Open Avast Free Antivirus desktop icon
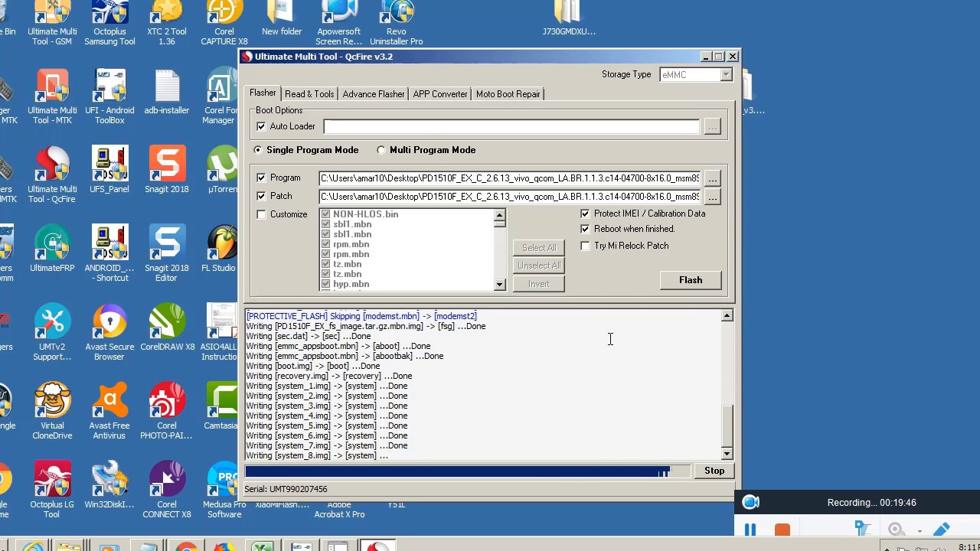980x551 pixels. [109, 412]
